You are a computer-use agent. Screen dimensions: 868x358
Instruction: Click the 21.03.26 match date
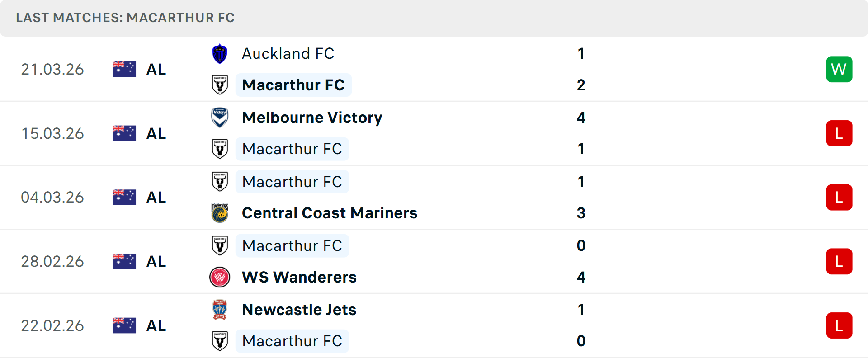point(52,69)
